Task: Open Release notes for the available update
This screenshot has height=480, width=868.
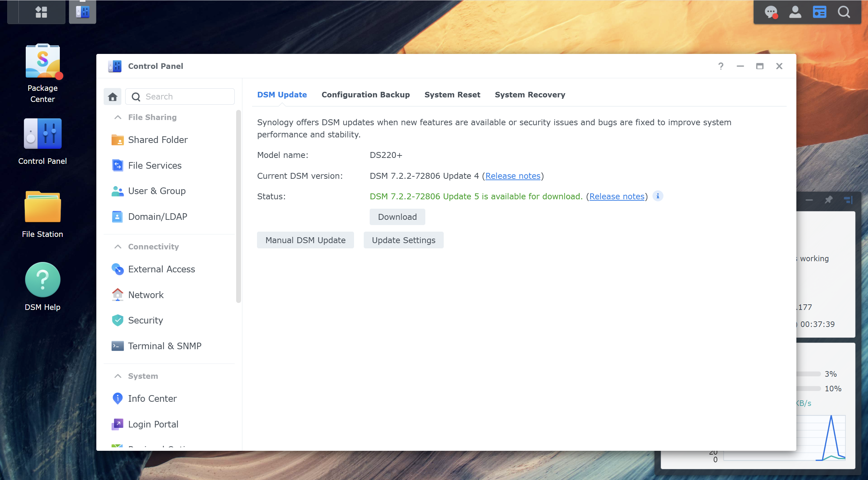Action: point(616,196)
